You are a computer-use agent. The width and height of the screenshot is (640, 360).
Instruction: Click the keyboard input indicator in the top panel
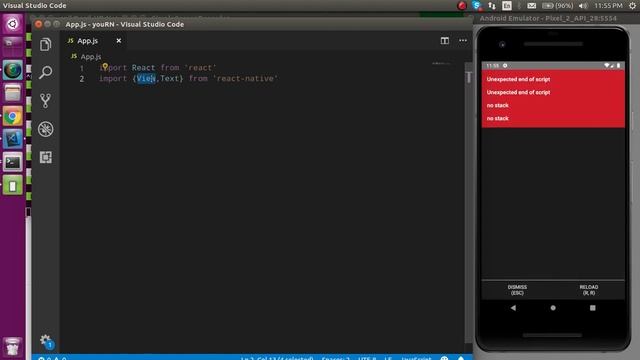tap(507, 5)
